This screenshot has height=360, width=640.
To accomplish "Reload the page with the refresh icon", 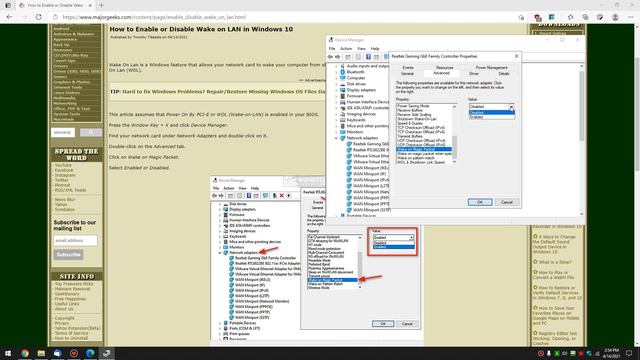I will pos(39,17).
